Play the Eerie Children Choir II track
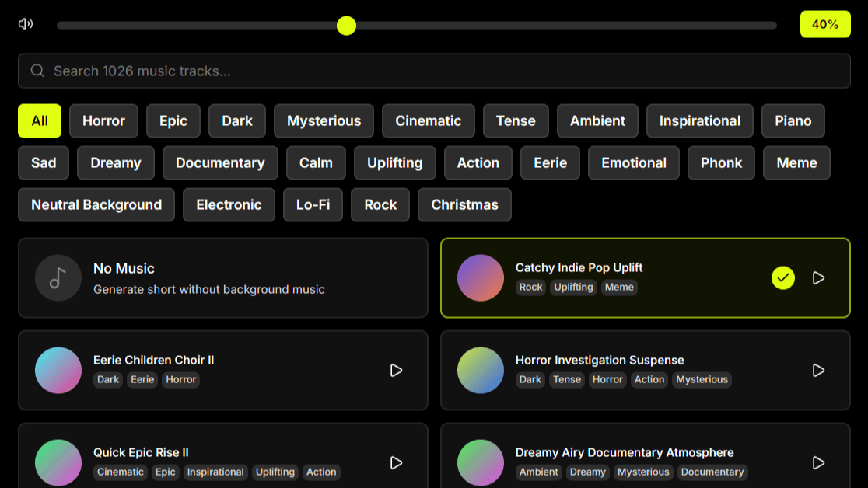 396,371
